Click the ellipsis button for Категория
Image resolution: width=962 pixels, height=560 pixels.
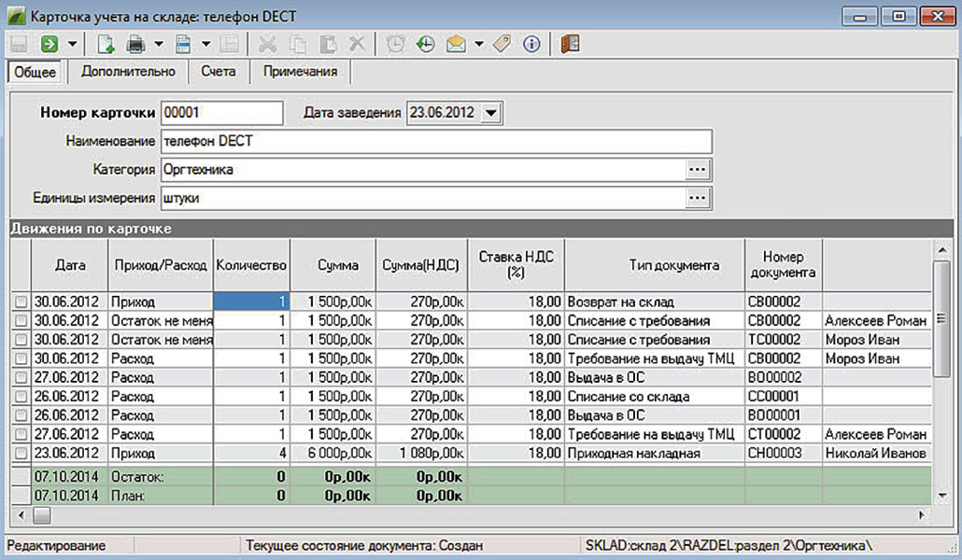pyautogui.click(x=699, y=170)
